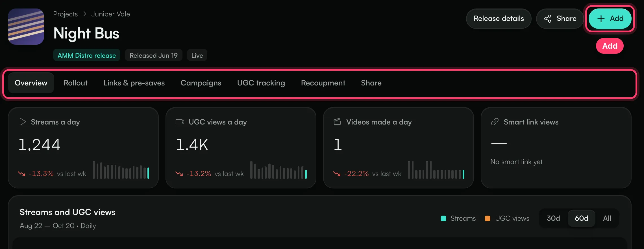Click the Videos made a day sparkline chart
The image size is (644, 249).
(x=436, y=170)
